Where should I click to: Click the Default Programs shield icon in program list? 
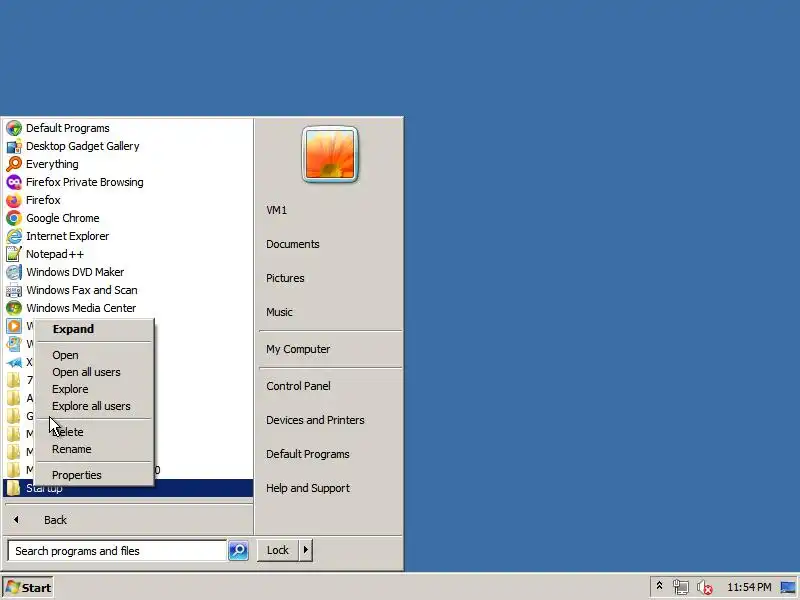(14, 128)
